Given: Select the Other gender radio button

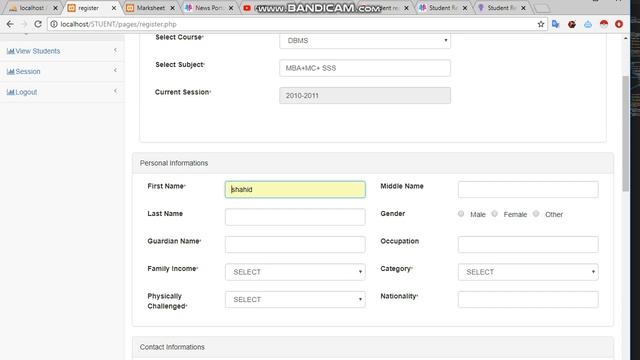Looking at the screenshot, I should pyautogui.click(x=536, y=213).
